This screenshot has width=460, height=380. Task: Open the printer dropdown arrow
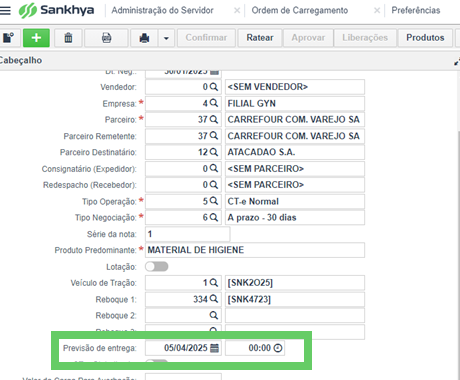click(166, 38)
